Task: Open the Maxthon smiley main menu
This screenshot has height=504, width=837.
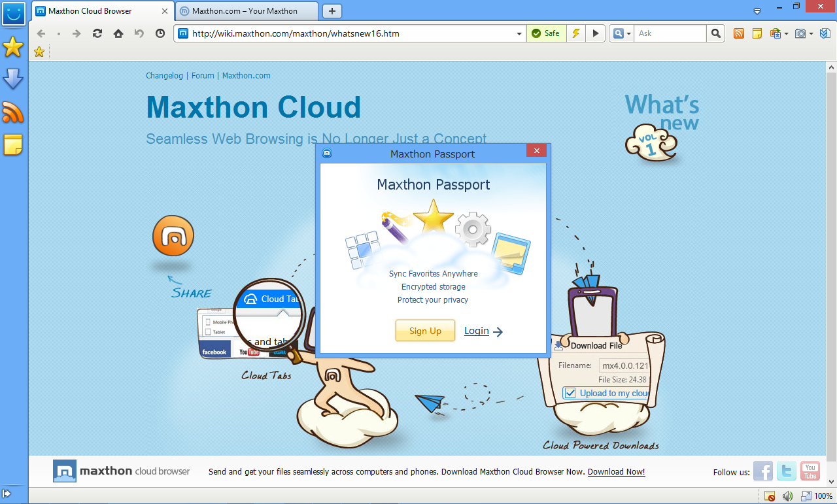Action: tap(13, 12)
